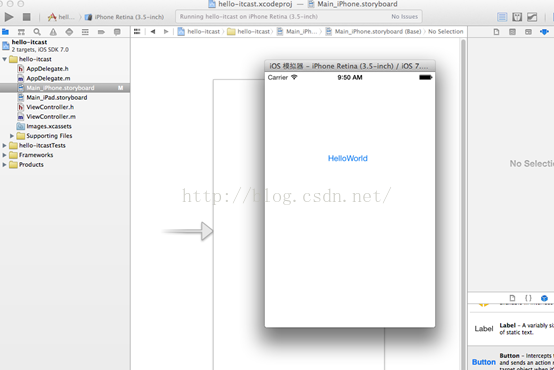Image resolution: width=554 pixels, height=370 pixels.
Task: Click the simulator 9:50 AM status bar
Action: (x=349, y=77)
